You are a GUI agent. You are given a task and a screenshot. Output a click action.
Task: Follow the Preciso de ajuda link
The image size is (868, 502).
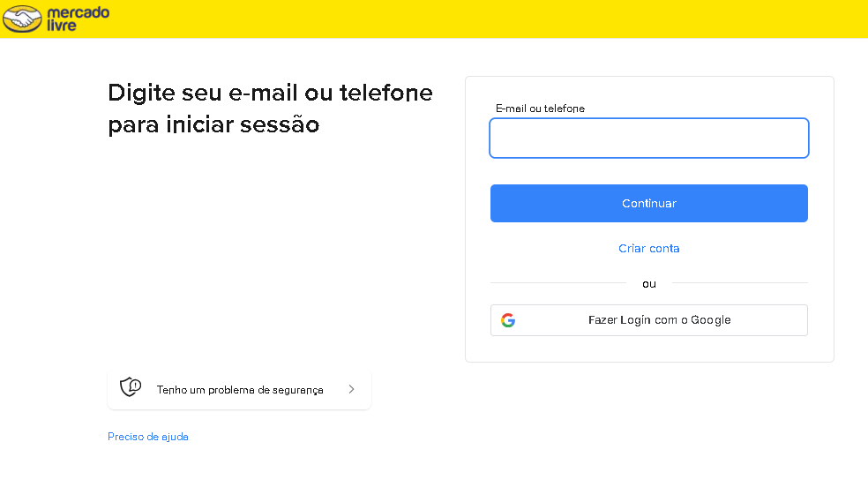pyautogui.click(x=147, y=437)
